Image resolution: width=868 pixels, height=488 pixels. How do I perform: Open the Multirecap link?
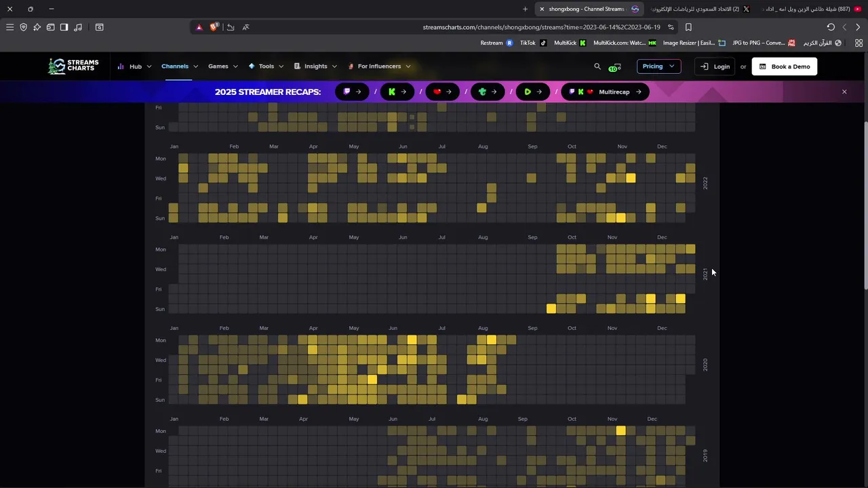[x=605, y=91]
